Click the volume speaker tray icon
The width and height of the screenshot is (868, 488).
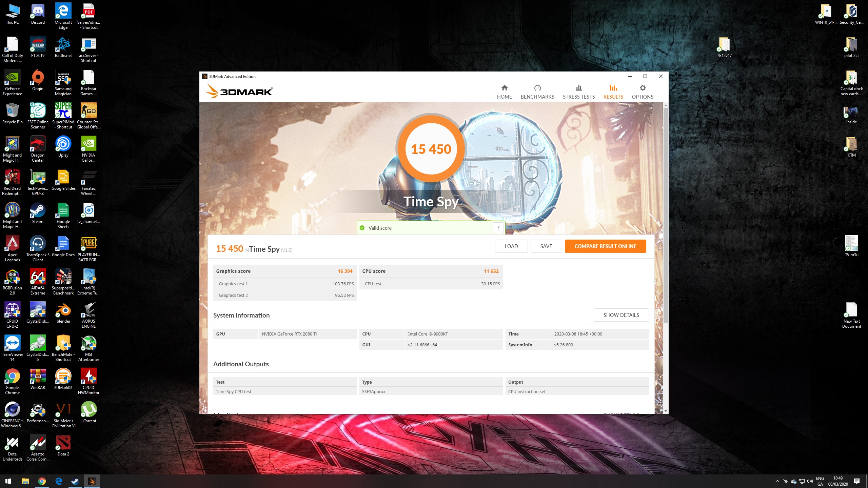pos(810,481)
